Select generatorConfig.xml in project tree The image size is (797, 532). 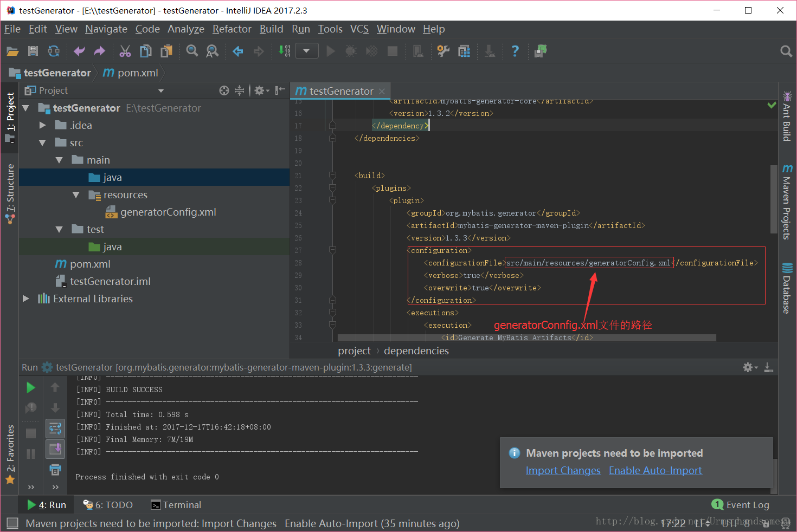click(168, 212)
